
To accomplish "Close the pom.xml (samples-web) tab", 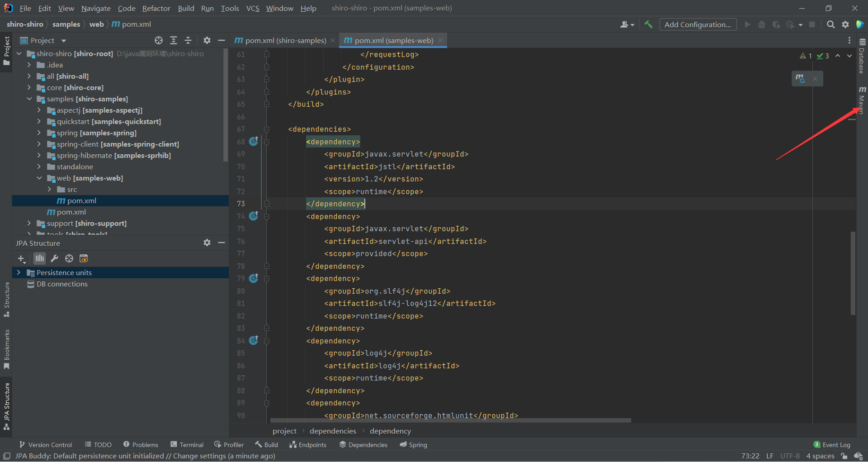I will pyautogui.click(x=440, y=40).
